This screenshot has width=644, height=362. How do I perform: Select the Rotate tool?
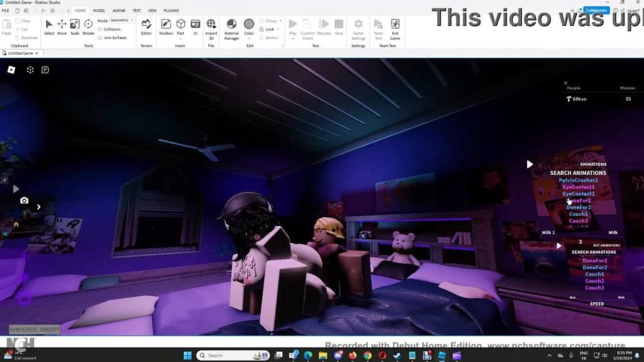88,27
